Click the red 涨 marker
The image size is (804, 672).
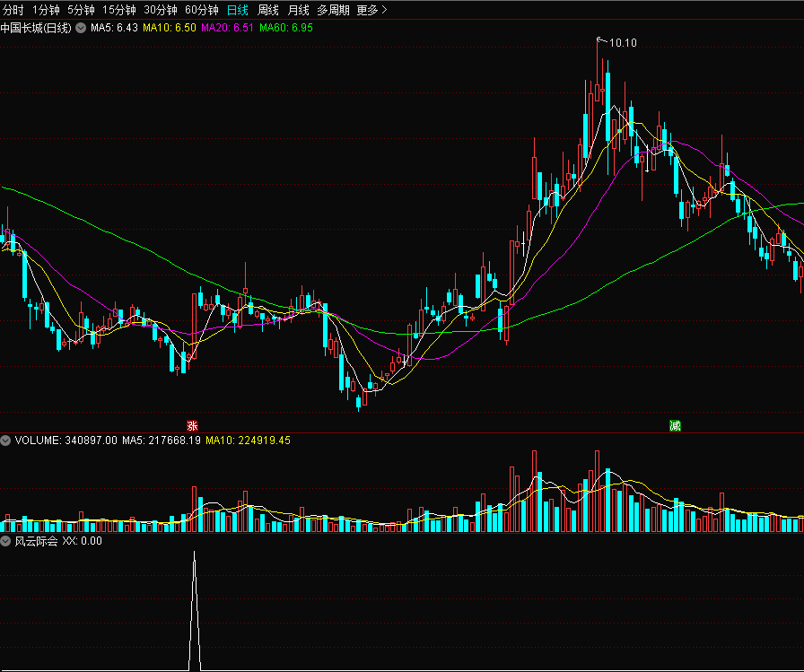pos(192,425)
